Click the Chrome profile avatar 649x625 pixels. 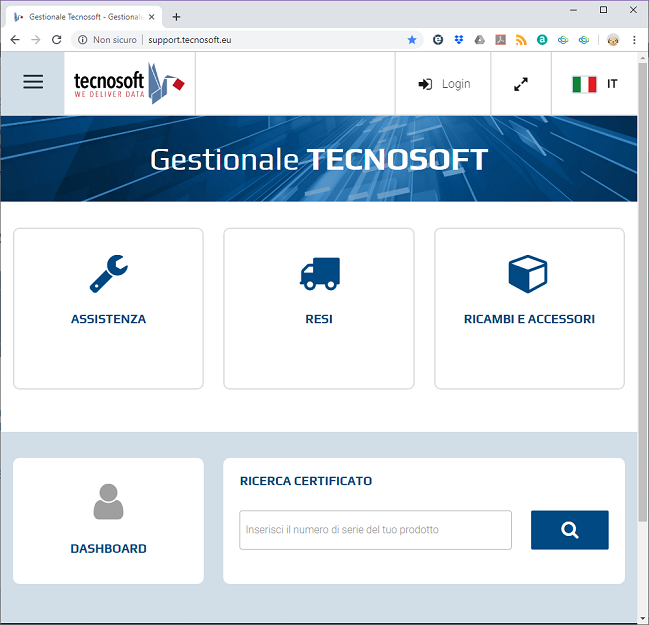(x=613, y=40)
